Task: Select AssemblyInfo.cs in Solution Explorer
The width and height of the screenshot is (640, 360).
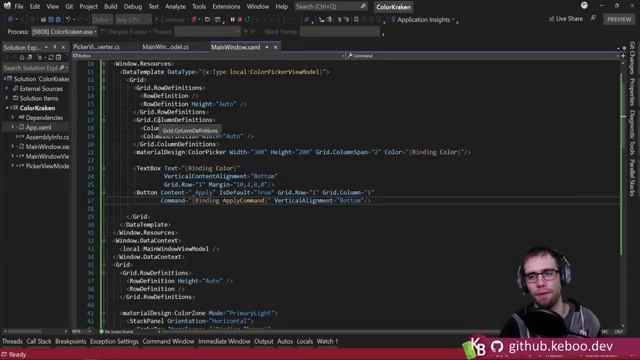Action: click(x=47, y=137)
